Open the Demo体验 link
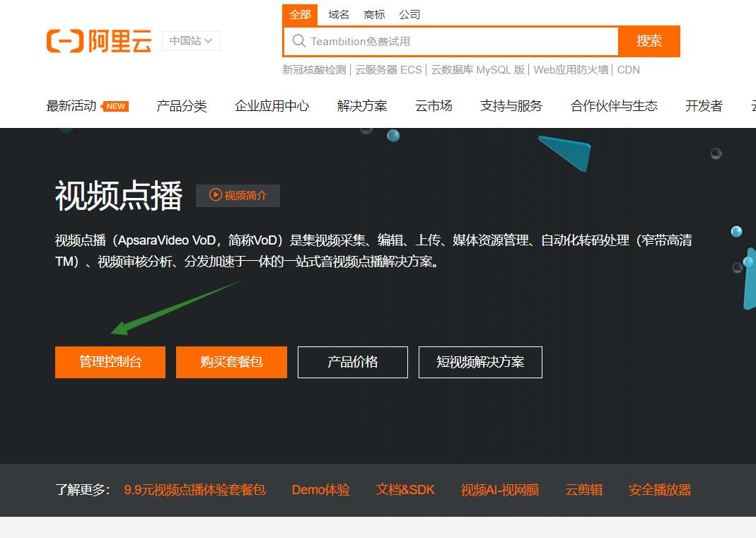The image size is (756, 538). tap(320, 490)
